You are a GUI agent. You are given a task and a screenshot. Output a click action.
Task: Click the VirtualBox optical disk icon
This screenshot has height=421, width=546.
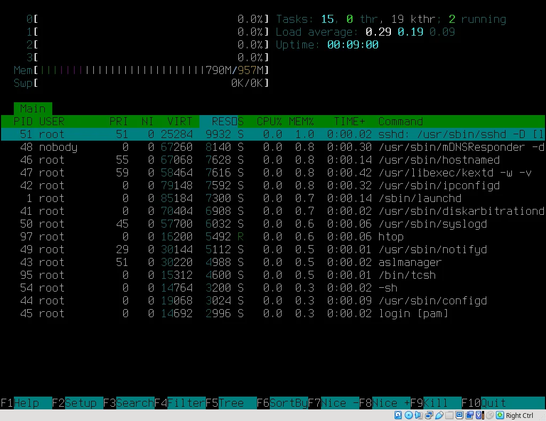click(x=408, y=415)
